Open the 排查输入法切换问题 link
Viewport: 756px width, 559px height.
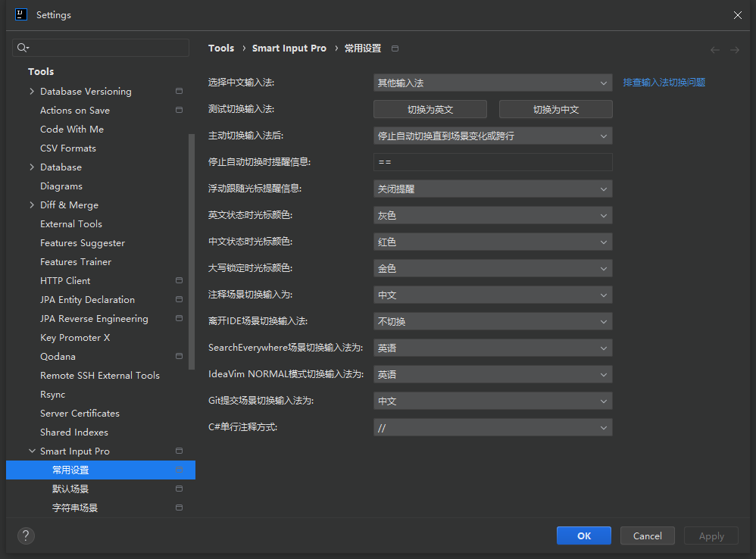point(664,83)
